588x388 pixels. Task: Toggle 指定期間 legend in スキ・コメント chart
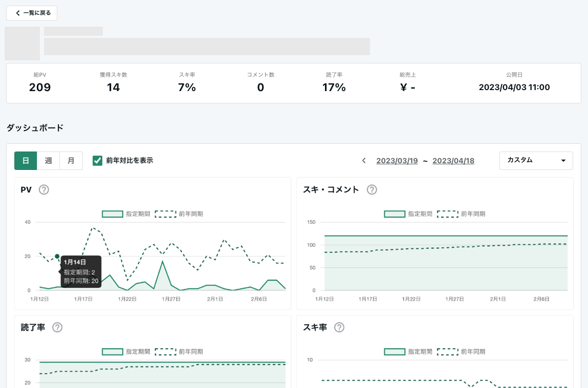[x=408, y=214]
